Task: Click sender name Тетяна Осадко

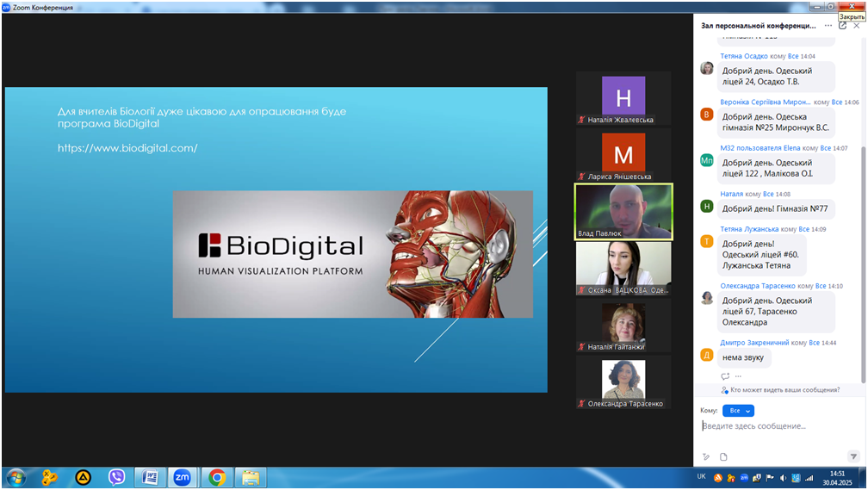Action: (743, 56)
